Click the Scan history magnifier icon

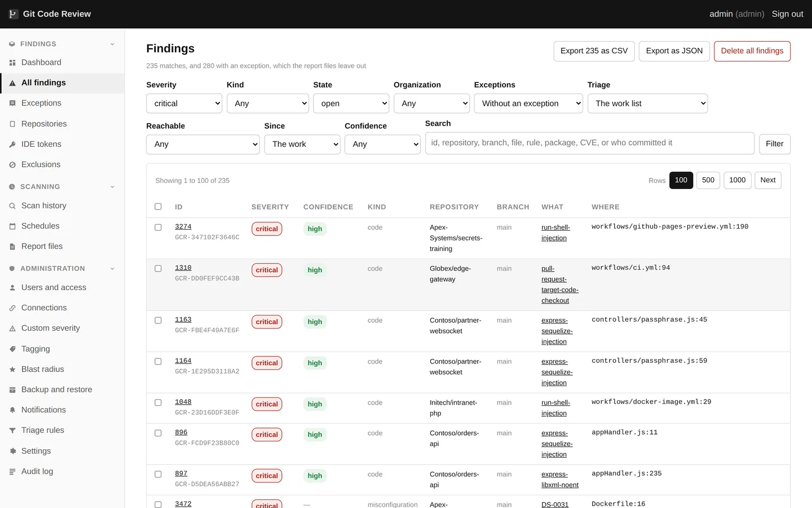click(12, 206)
